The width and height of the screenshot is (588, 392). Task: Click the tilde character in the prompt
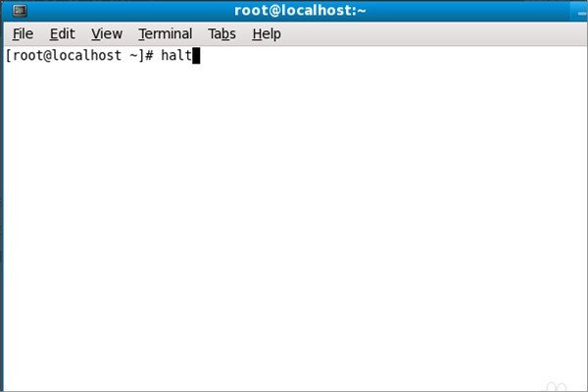(134, 56)
